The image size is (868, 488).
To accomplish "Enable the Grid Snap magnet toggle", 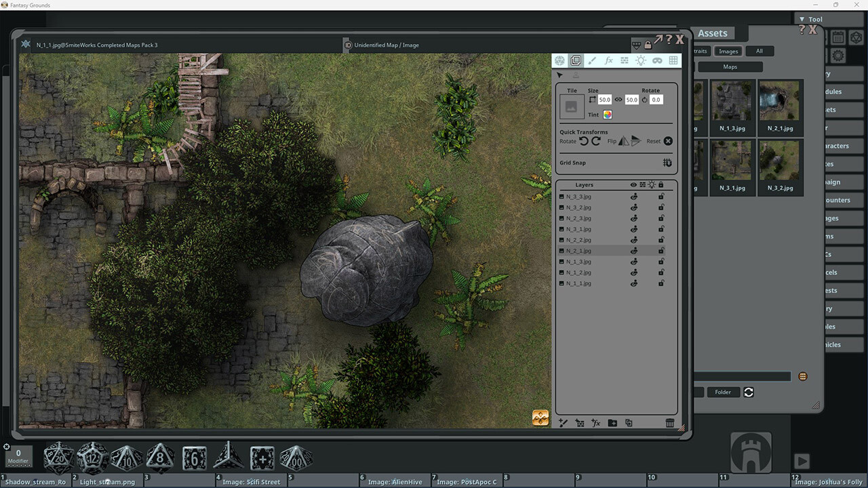I will 667,163.
